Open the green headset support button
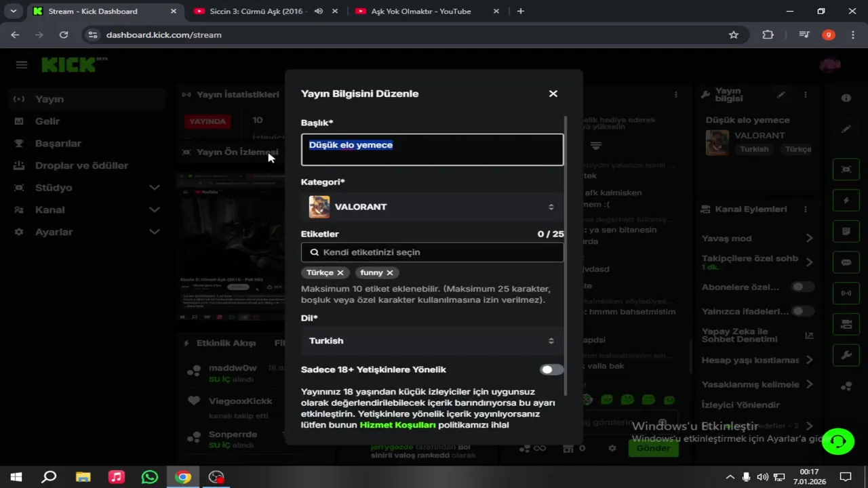Viewport: 868px width, 488px height. [838, 441]
